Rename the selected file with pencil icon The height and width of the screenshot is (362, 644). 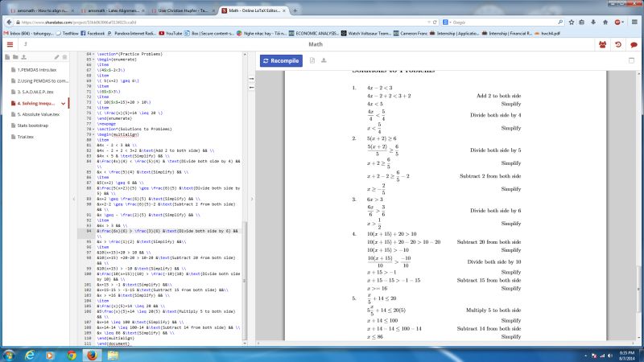(x=56, y=57)
